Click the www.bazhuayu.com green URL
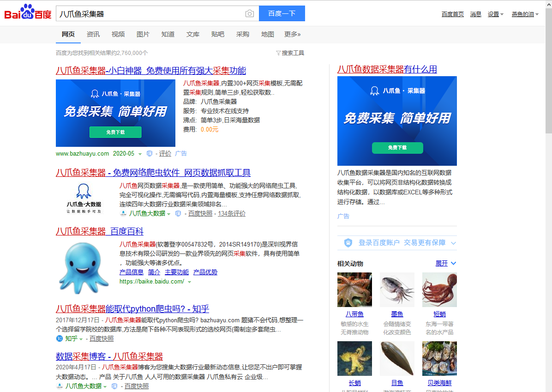Screen dimensions: 552x392 pos(82,154)
